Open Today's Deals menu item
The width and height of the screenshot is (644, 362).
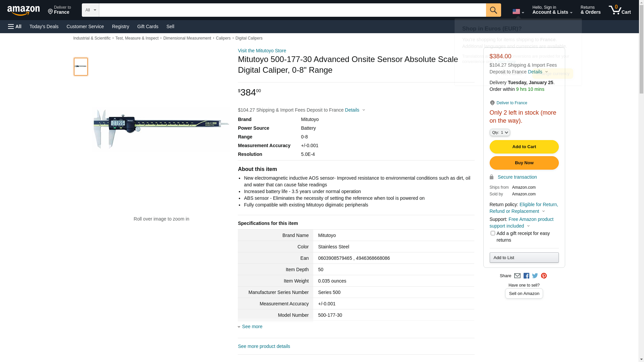pos(44,26)
